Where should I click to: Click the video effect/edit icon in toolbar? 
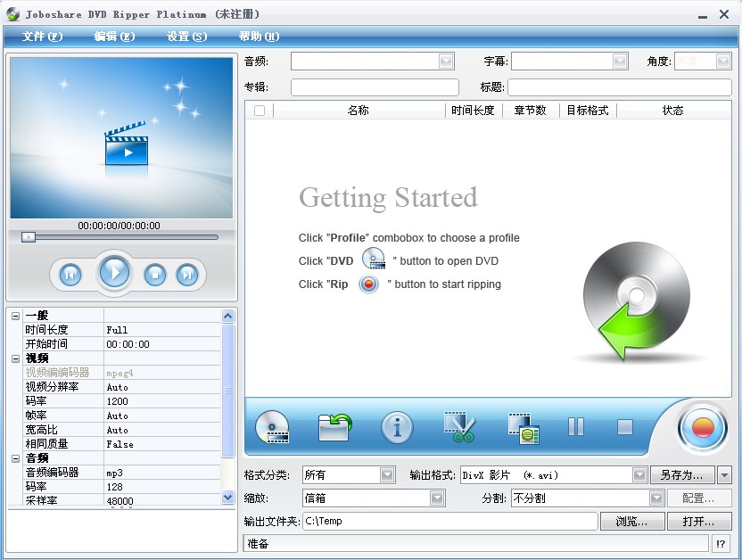(524, 428)
